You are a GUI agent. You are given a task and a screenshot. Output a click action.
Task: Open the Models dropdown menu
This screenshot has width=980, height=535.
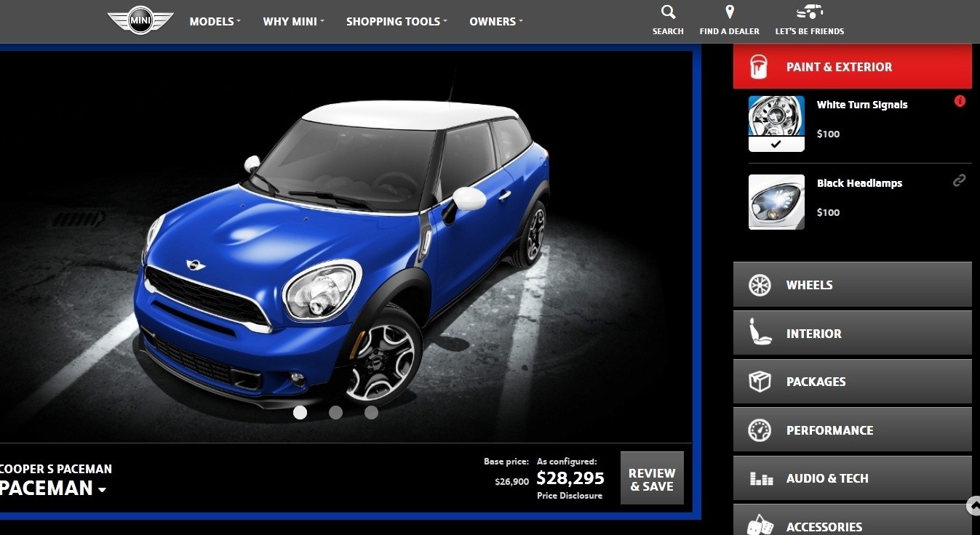pos(215,22)
